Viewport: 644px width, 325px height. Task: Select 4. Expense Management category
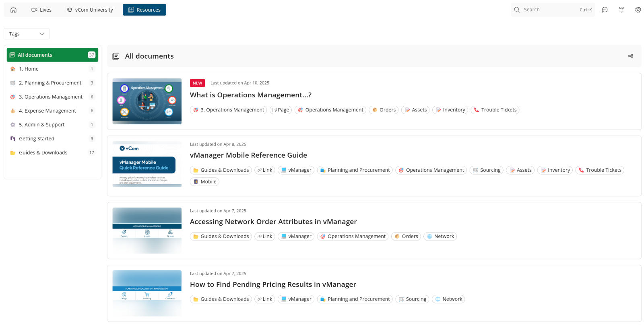(x=47, y=111)
